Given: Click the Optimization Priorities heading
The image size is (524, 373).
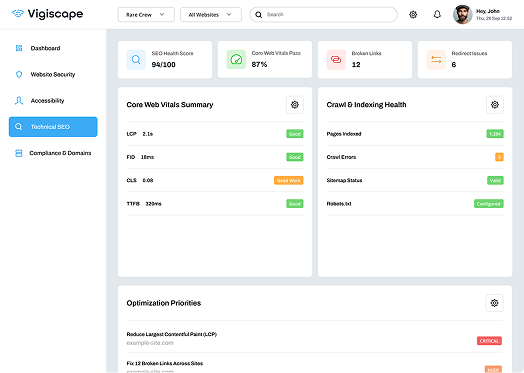Looking at the screenshot, I should coord(164,303).
